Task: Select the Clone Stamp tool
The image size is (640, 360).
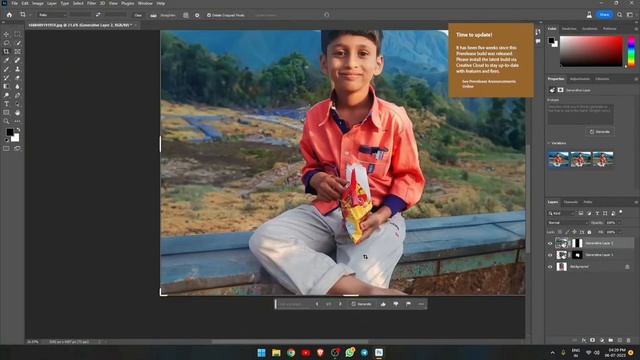Action: point(17,69)
